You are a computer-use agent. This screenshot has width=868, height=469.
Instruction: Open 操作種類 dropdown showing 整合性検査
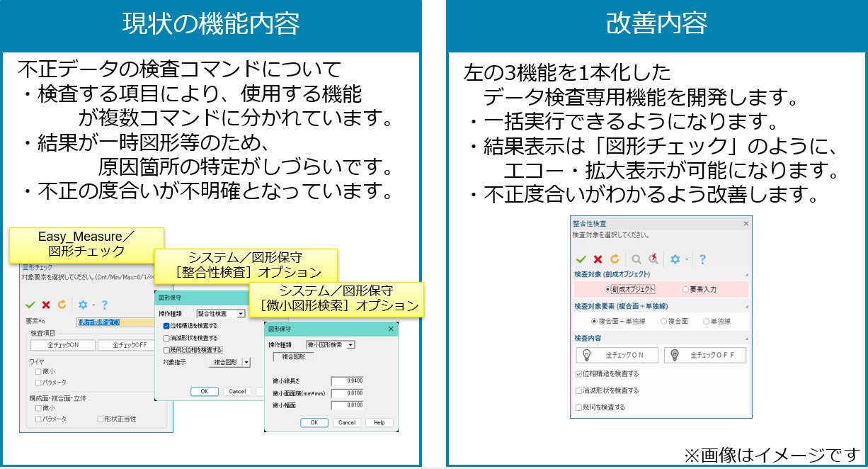241,313
